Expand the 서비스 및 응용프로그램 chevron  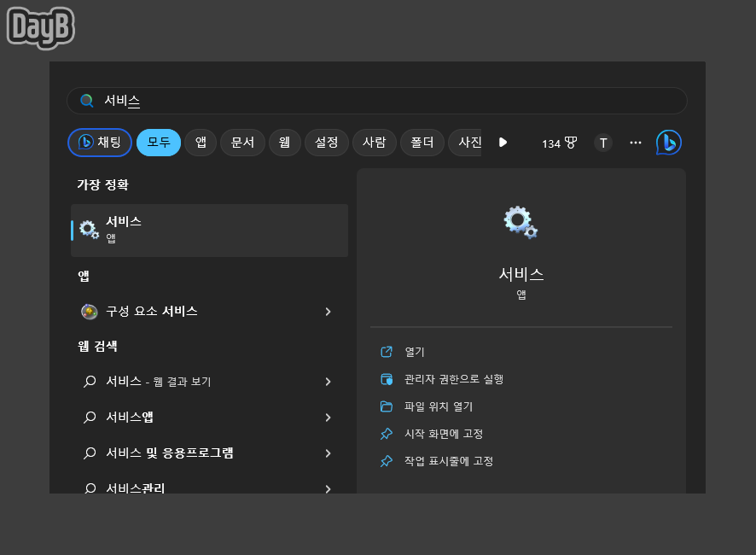click(x=329, y=453)
